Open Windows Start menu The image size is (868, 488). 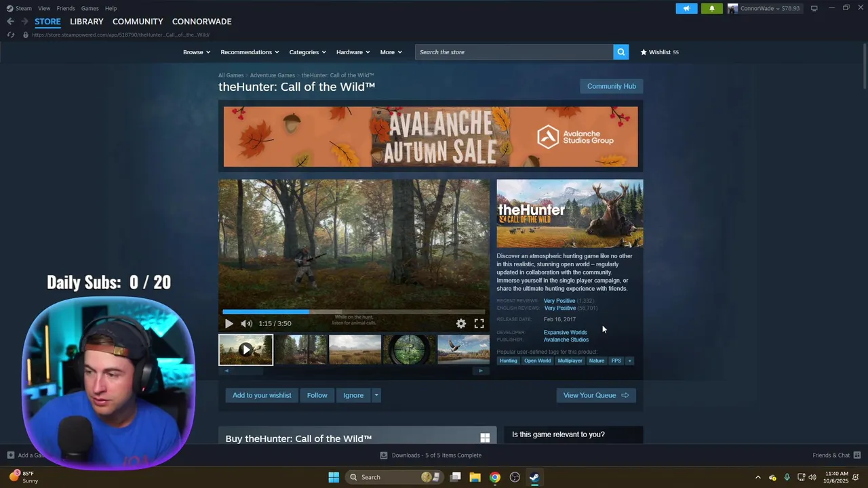[x=334, y=477]
